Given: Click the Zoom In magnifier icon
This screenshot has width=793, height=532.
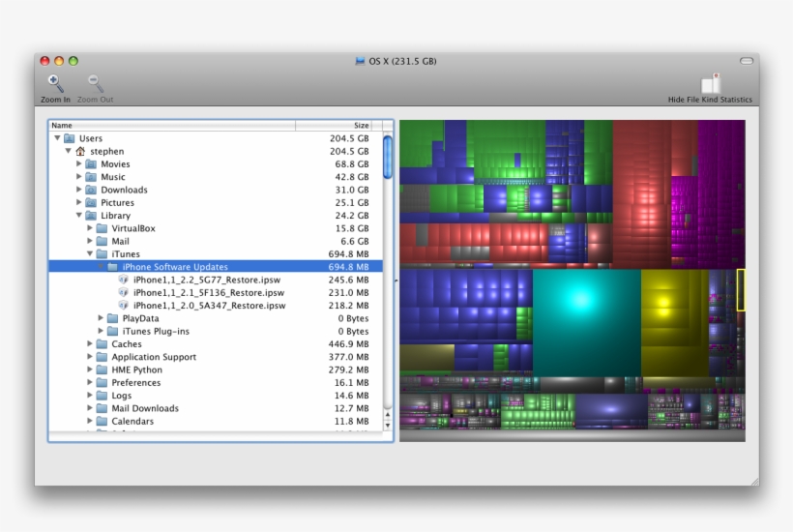Looking at the screenshot, I should [x=55, y=83].
